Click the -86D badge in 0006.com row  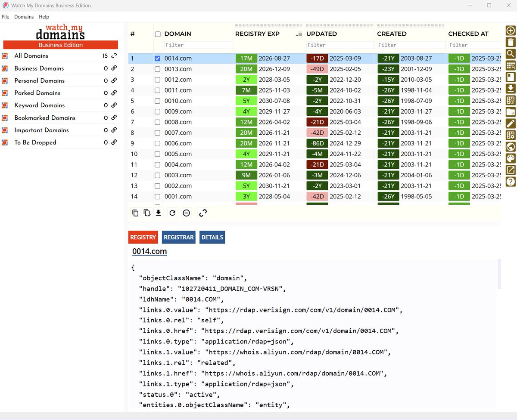coord(317,143)
